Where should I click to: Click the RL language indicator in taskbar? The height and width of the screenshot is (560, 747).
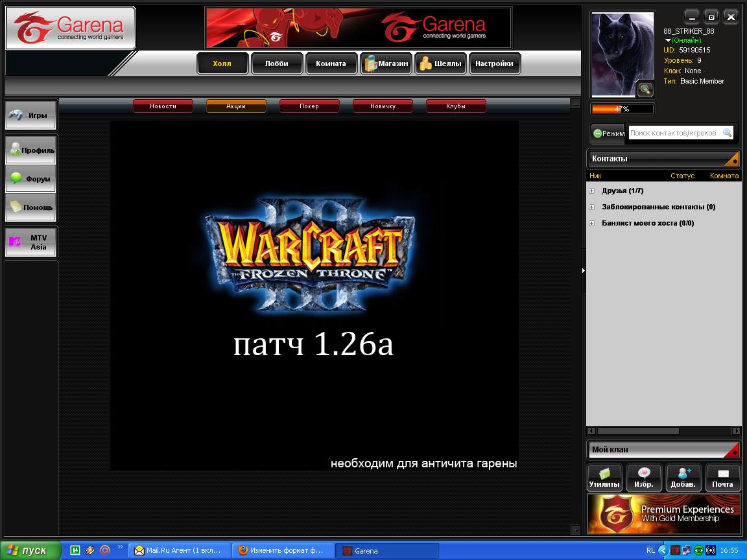tap(651, 550)
